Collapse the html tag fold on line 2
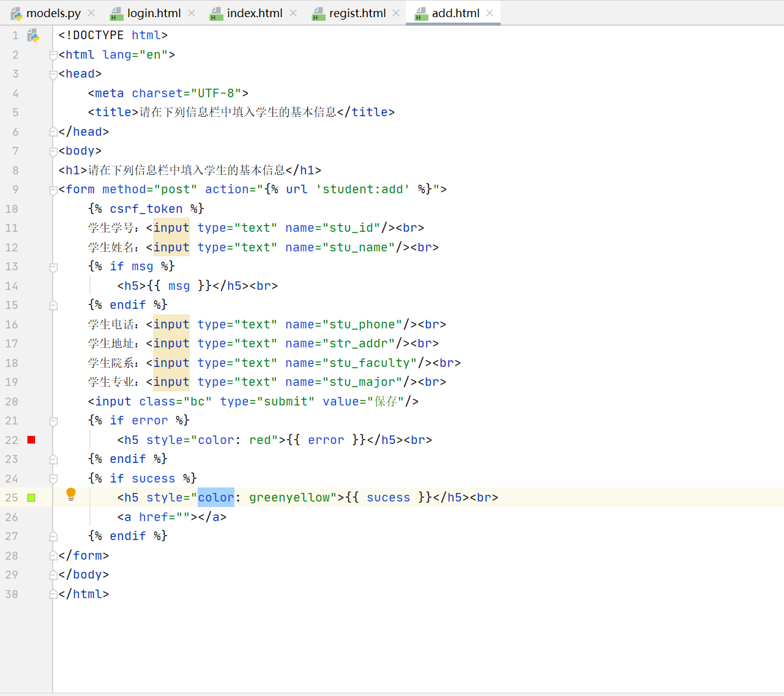Image resolution: width=784 pixels, height=696 pixels. 53,55
